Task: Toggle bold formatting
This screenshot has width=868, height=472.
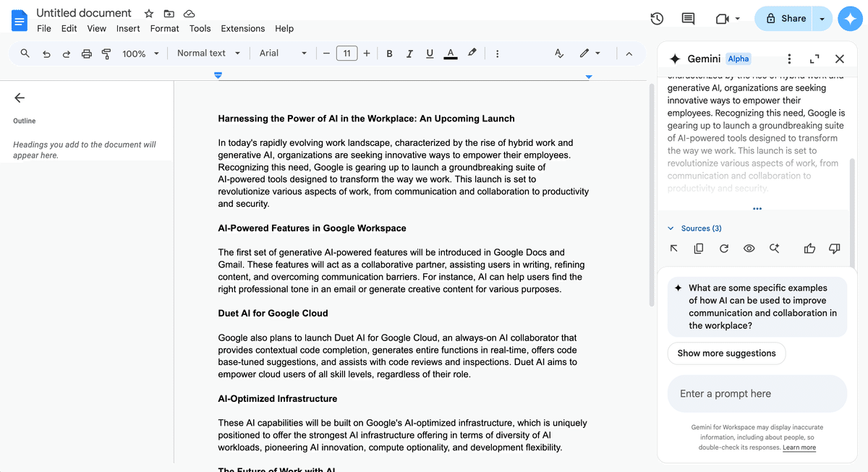Action: tap(389, 53)
